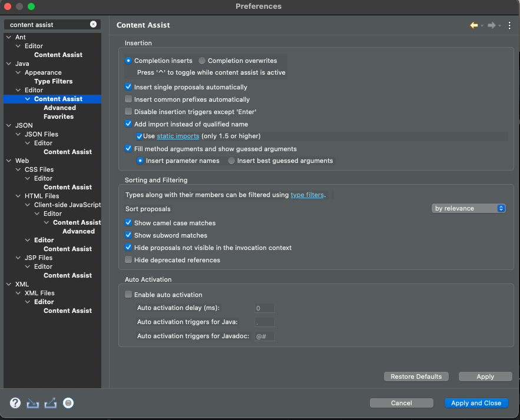
Task: Enable Hide deprecated references
Action: (x=128, y=259)
